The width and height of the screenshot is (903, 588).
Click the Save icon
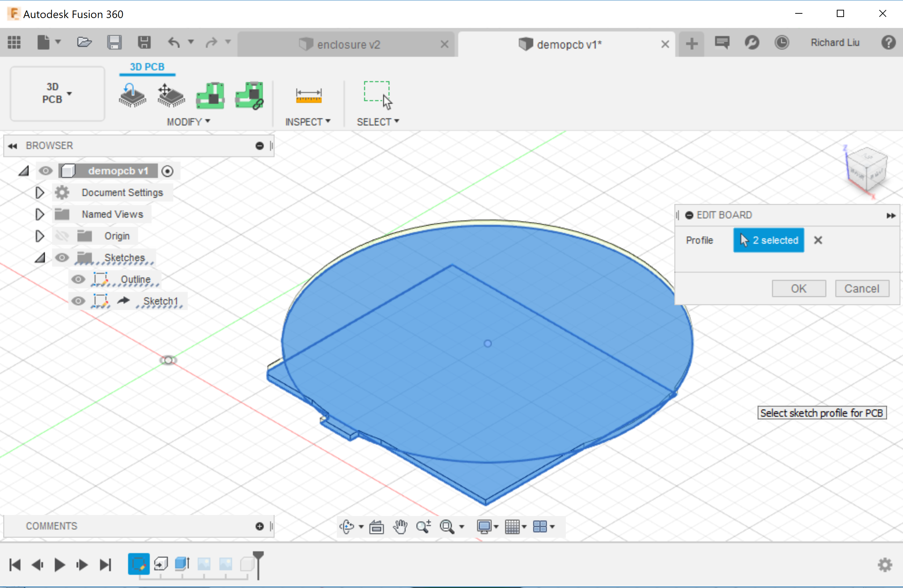(x=114, y=42)
